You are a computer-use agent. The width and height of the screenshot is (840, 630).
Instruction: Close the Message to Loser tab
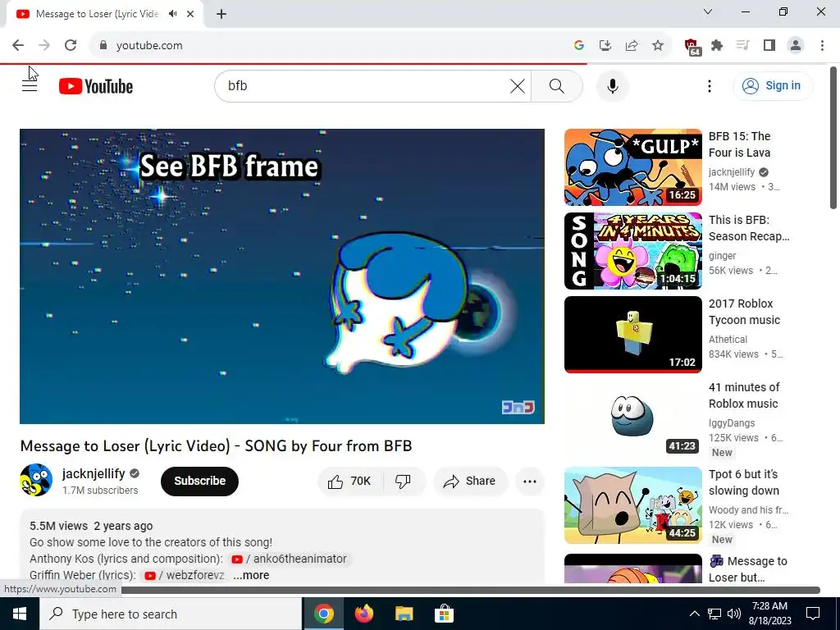click(x=190, y=14)
